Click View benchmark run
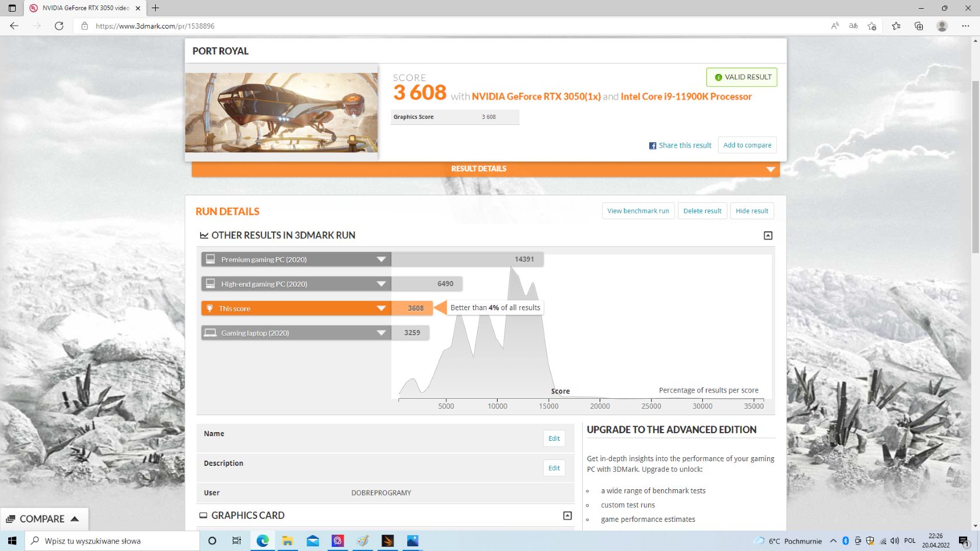The height and width of the screenshot is (551, 980). (638, 210)
